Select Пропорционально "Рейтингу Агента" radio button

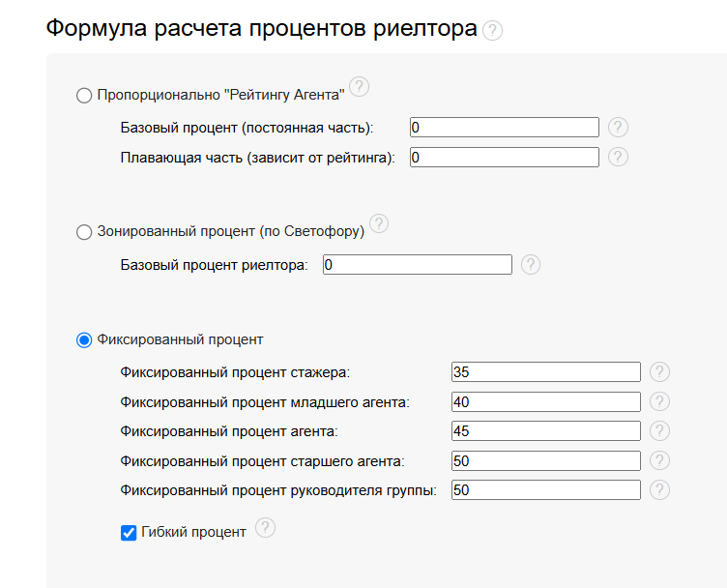[84, 96]
